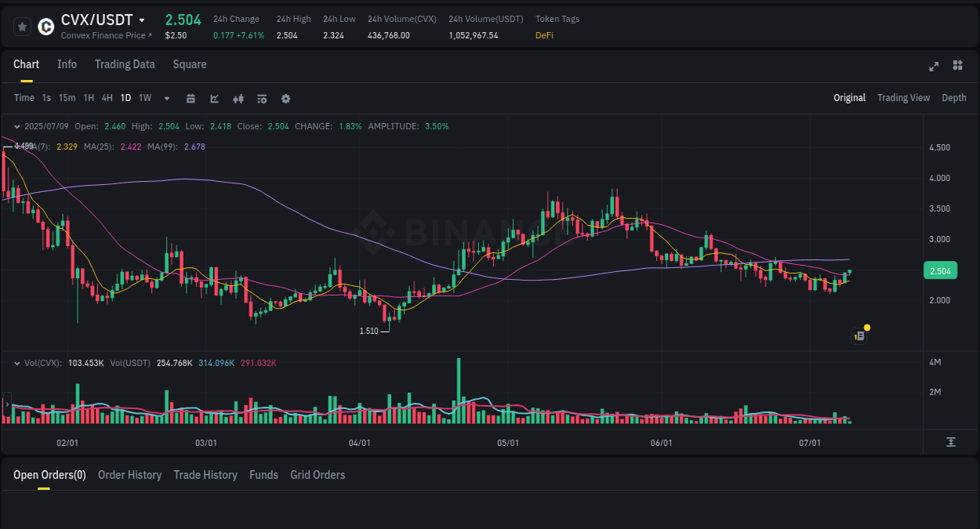This screenshot has width=980, height=529.
Task: Open the Convex Finance Price link
Action: [x=105, y=35]
